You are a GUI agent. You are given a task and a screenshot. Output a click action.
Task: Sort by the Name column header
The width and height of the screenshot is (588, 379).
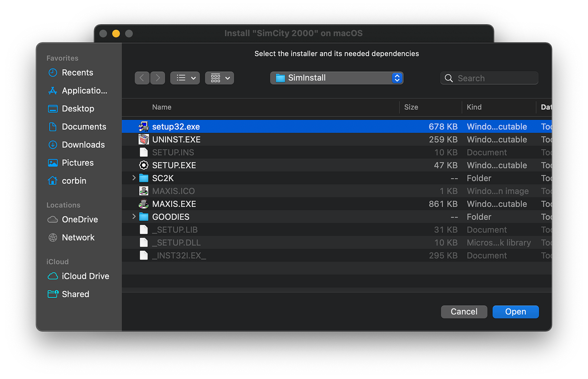point(162,107)
